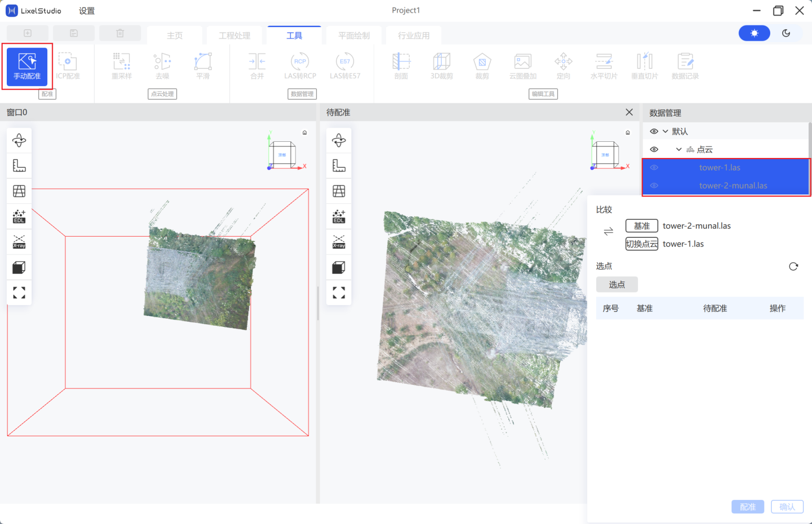The width and height of the screenshot is (812, 524).
Task: Choose the 裁剪 clipping tool
Action: click(482, 66)
